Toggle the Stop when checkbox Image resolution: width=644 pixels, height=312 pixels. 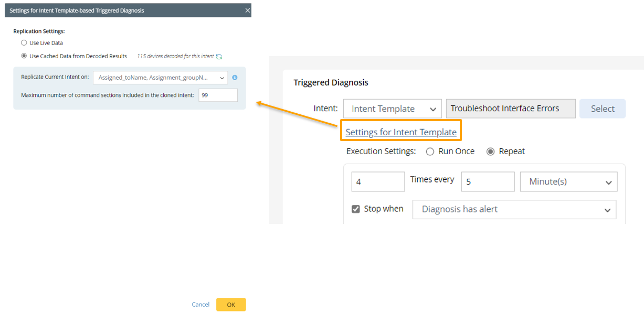pos(356,209)
